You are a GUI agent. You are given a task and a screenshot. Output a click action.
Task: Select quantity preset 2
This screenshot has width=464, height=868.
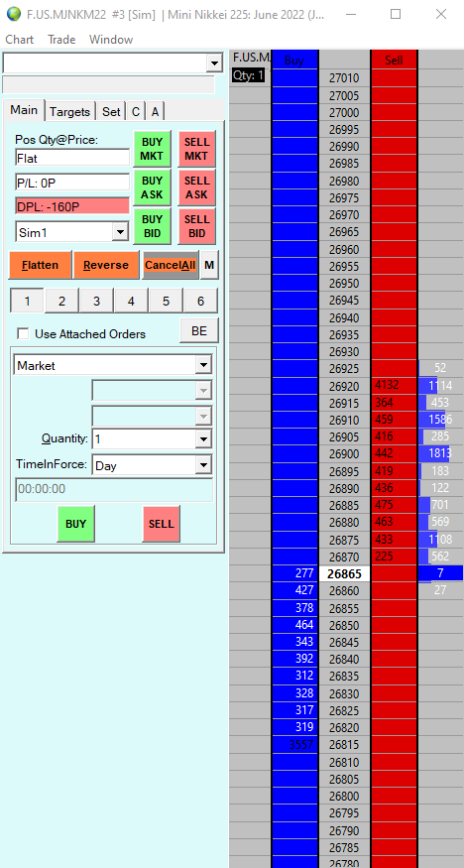[61, 302]
